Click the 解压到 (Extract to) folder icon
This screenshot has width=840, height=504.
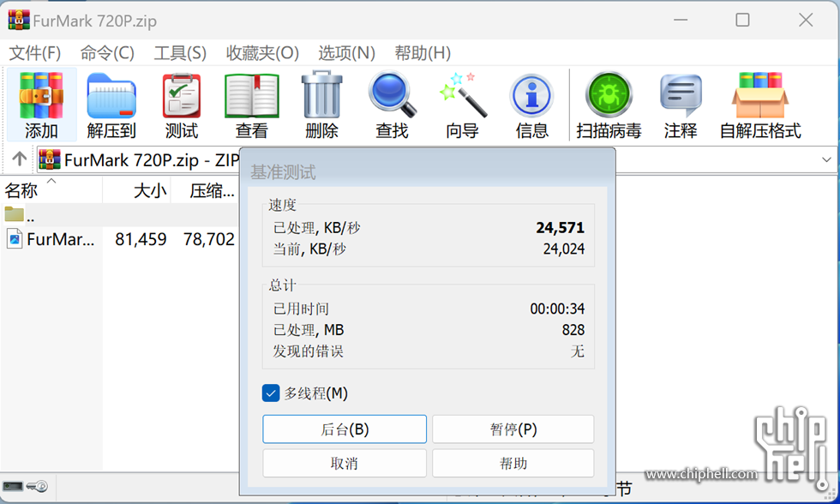111,95
